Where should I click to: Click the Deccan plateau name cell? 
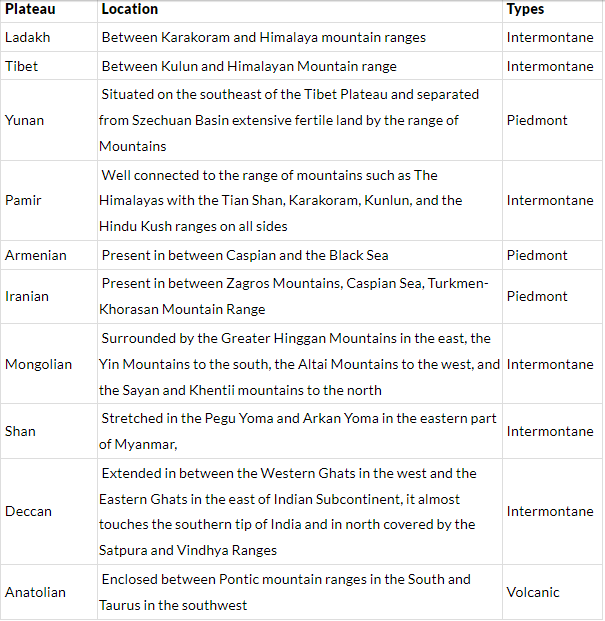coord(29,511)
